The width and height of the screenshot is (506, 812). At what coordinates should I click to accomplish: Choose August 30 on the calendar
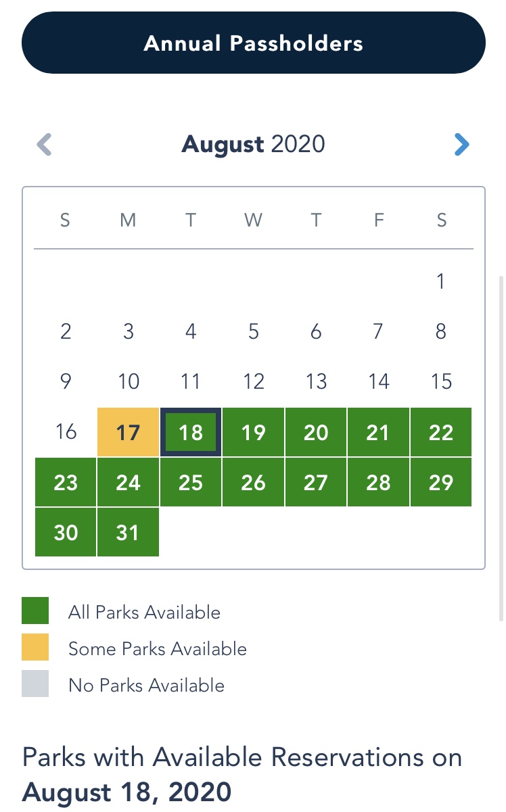pos(66,532)
